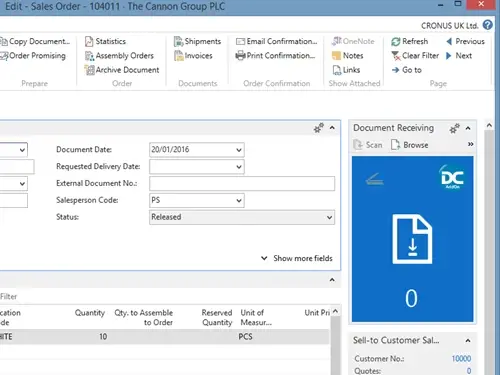Click the Order Promising action

point(33,56)
